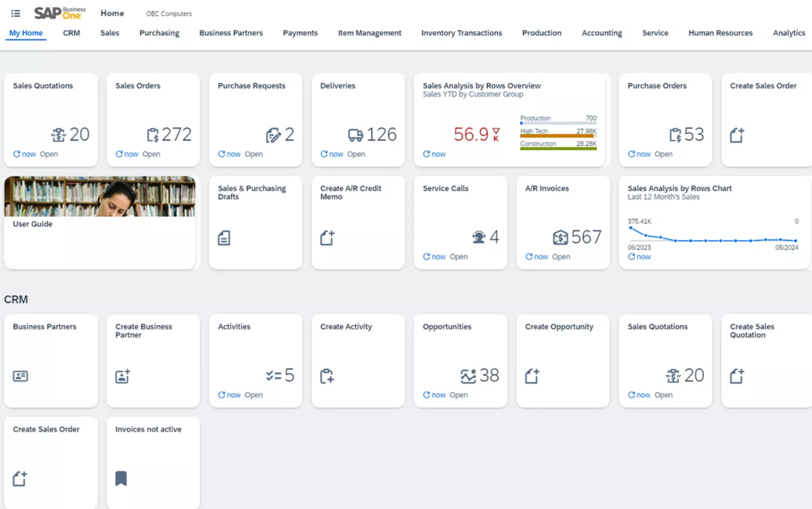Click the contact card icon on Business Partners tile
This screenshot has width=812, height=509.
point(20,376)
